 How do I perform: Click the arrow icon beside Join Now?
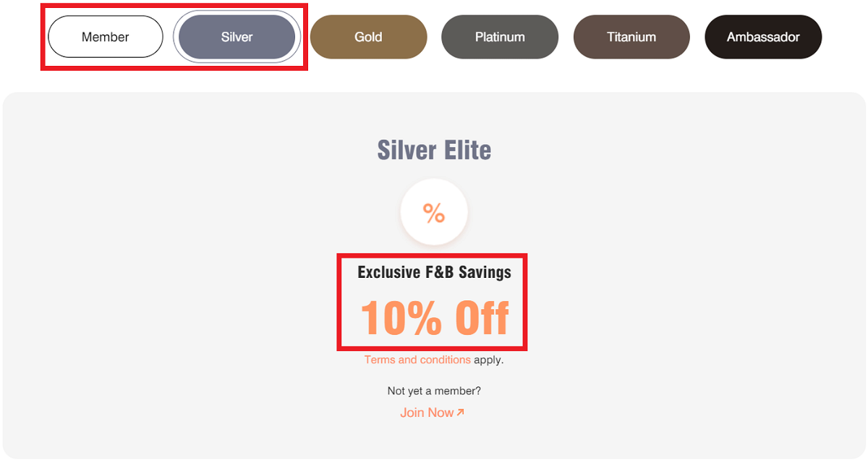pos(460,413)
